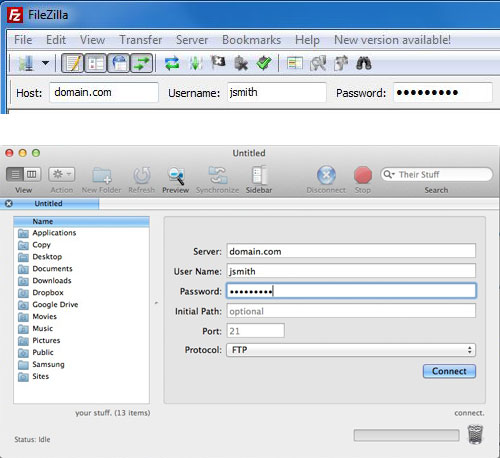Image resolution: width=500 pixels, height=458 pixels.
Task: Expand Site Manager dropdown arrow in FileZilla
Action: (45, 63)
